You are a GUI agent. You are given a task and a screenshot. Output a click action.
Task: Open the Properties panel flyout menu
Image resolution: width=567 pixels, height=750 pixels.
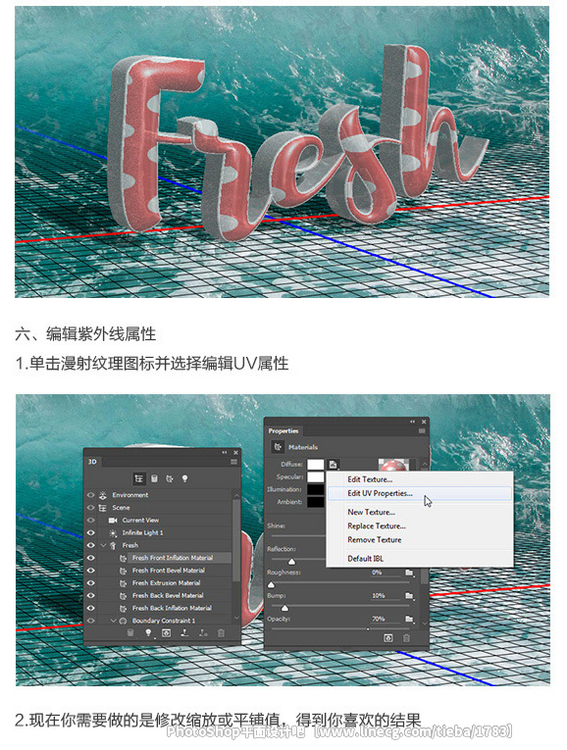tap(422, 431)
